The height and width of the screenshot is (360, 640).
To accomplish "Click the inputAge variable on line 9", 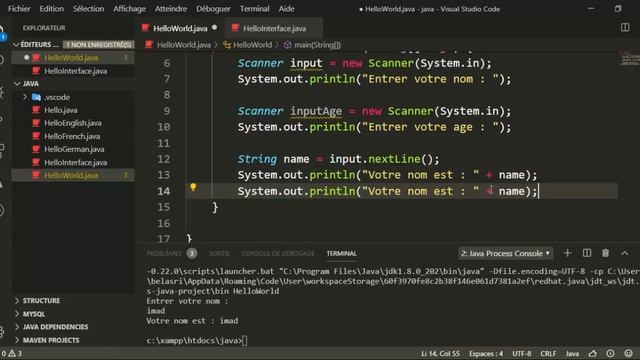I will pyautogui.click(x=316, y=111).
